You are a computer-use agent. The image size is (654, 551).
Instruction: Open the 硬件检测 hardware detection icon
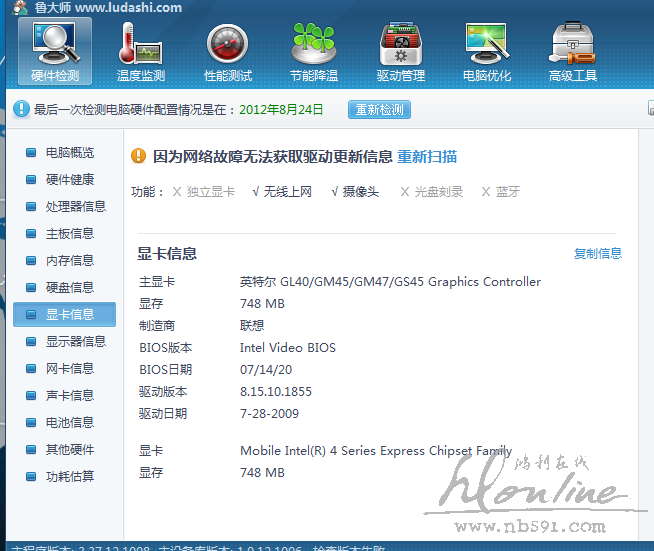[x=55, y=50]
